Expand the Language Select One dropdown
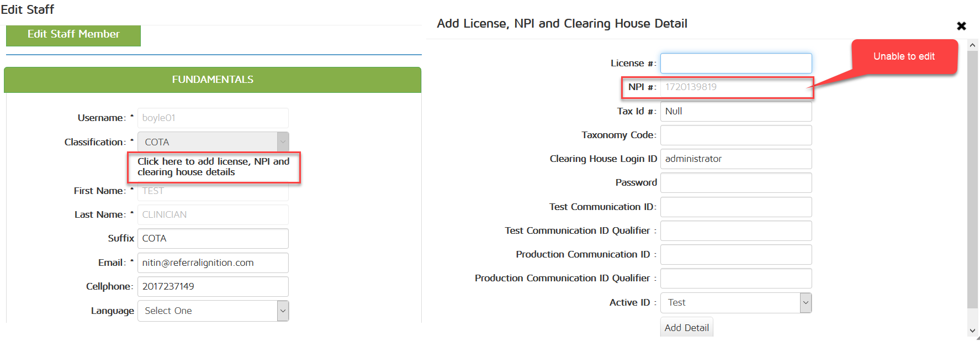Image resolution: width=980 pixels, height=341 pixels. point(213,311)
